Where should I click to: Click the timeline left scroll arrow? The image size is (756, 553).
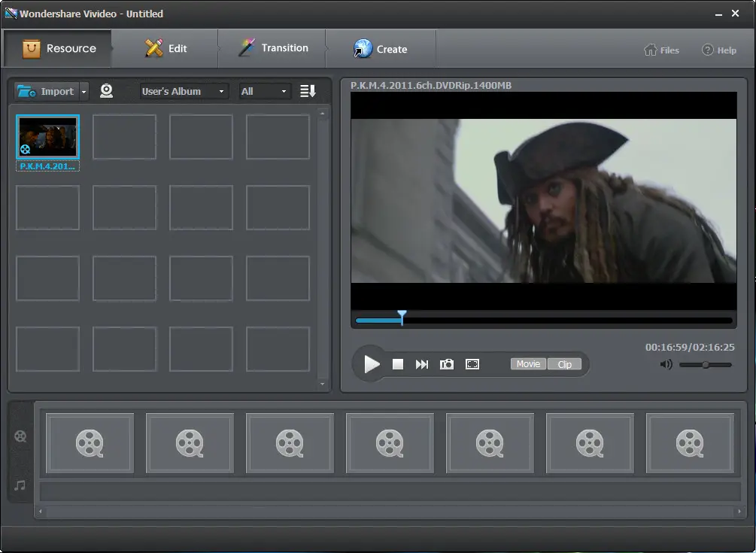41,512
